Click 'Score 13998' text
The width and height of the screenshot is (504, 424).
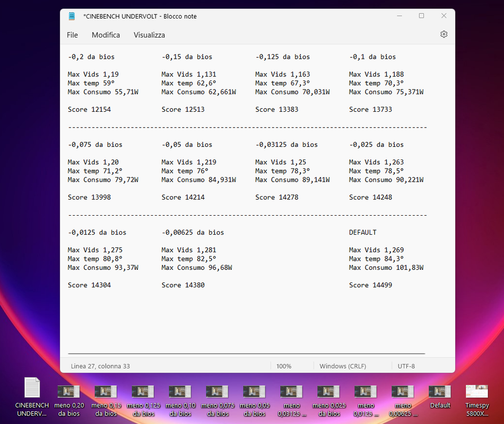pos(89,197)
